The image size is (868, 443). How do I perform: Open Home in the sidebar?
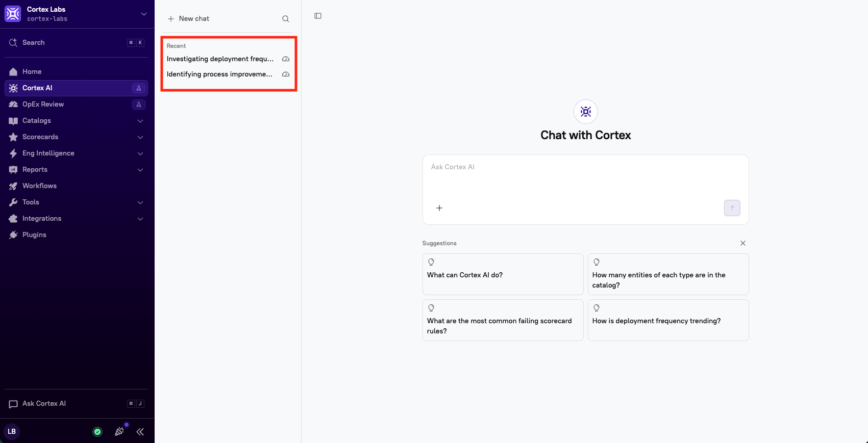(77, 72)
